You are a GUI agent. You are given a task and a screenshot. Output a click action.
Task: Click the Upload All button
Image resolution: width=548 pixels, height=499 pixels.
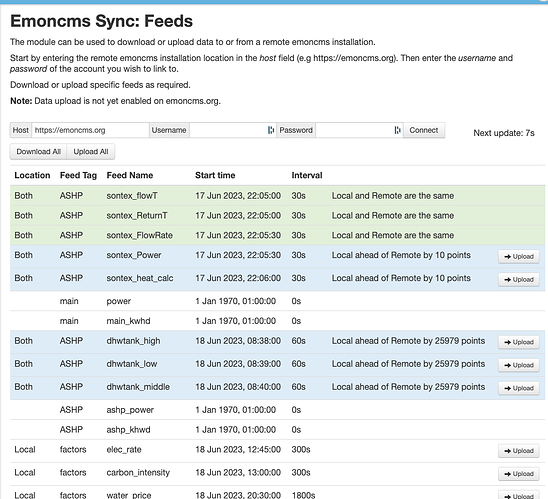coord(91,152)
